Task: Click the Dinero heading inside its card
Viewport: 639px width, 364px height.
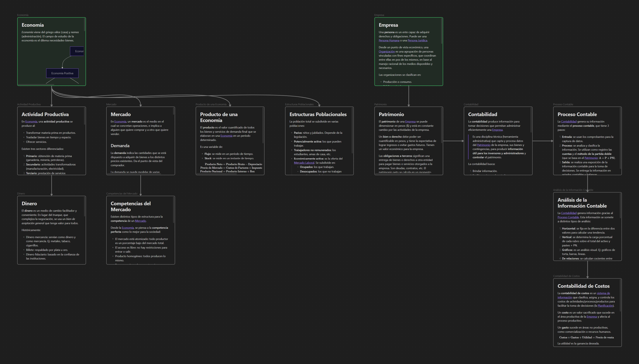Action: 29,204
